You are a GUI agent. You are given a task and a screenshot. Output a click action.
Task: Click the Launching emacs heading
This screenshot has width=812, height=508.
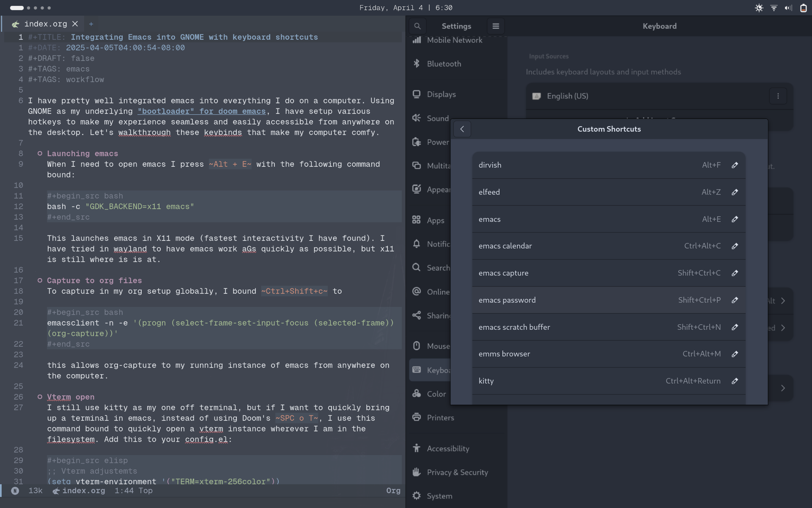coord(82,154)
